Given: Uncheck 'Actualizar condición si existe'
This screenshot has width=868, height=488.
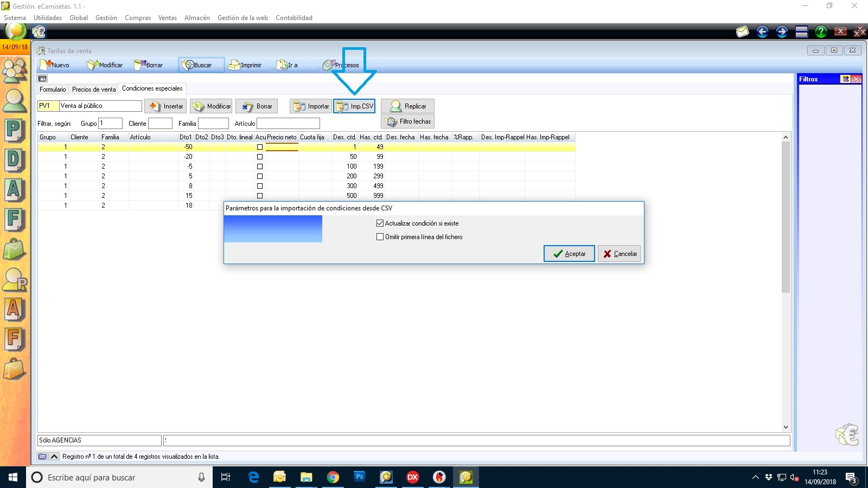Looking at the screenshot, I should (380, 223).
